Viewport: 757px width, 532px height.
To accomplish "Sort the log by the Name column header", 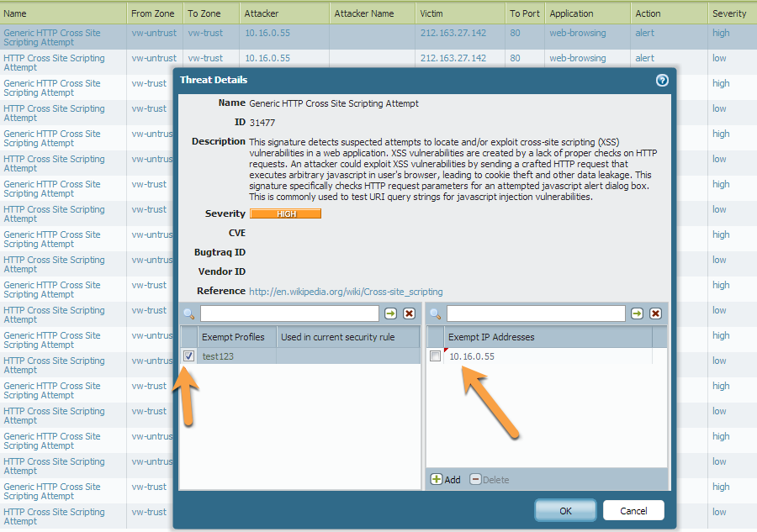I will (x=15, y=13).
